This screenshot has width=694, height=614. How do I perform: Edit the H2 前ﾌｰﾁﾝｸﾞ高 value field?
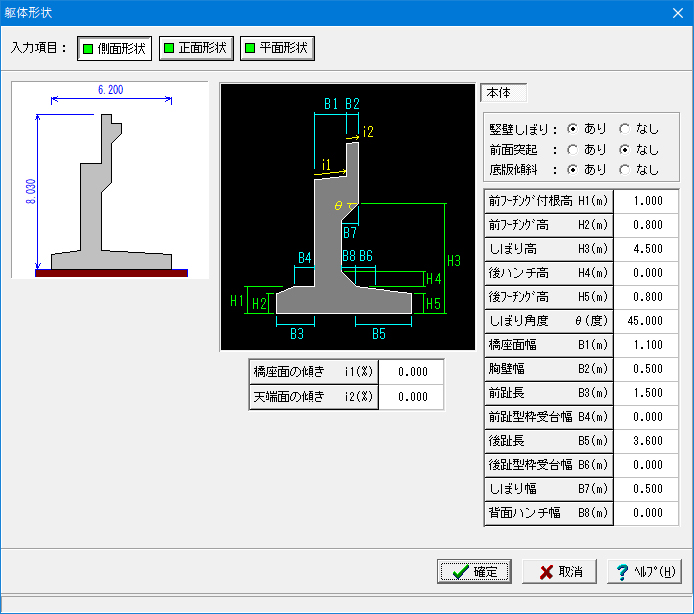click(646, 225)
